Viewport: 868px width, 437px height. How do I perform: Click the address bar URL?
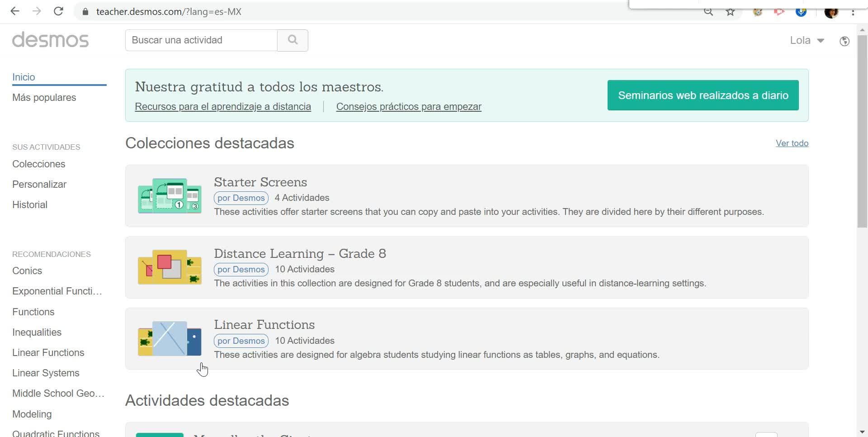click(169, 12)
